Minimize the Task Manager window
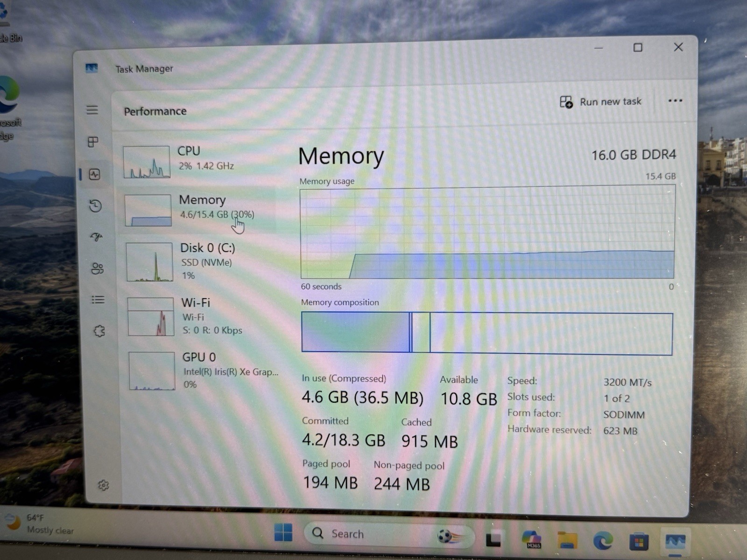 coord(599,48)
